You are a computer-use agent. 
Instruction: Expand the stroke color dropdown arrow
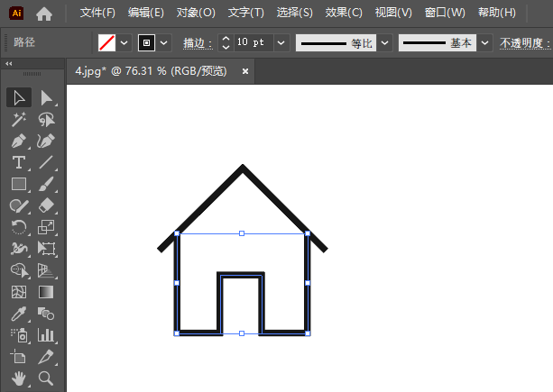click(163, 43)
